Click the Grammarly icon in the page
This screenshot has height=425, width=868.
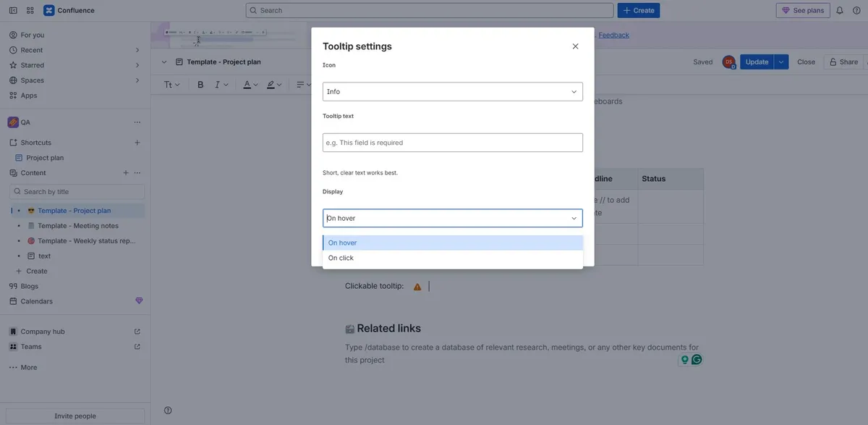click(x=697, y=359)
